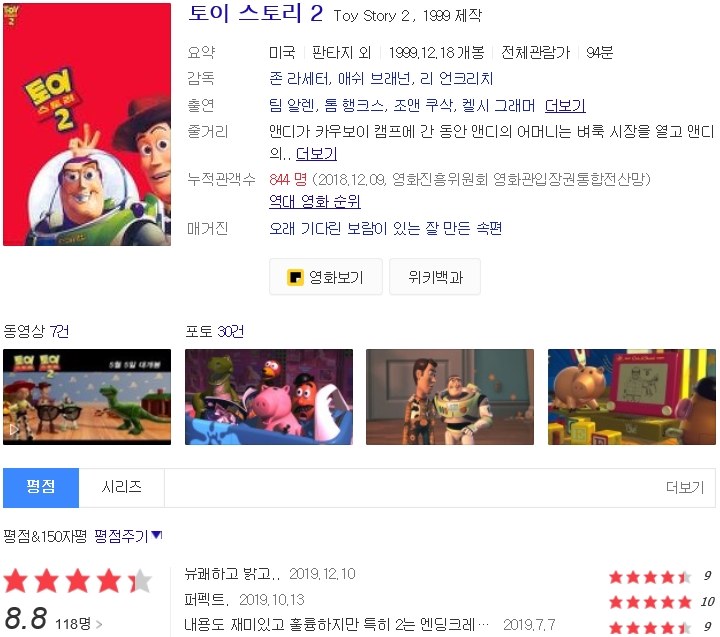
Task: Open the photo of Woody and Buzz
Action: [x=450, y=397]
